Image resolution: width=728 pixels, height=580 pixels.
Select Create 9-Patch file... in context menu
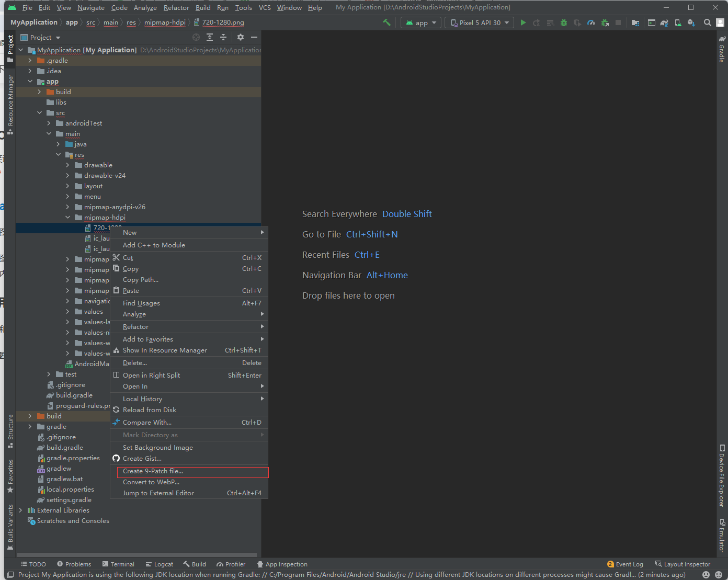pos(153,471)
